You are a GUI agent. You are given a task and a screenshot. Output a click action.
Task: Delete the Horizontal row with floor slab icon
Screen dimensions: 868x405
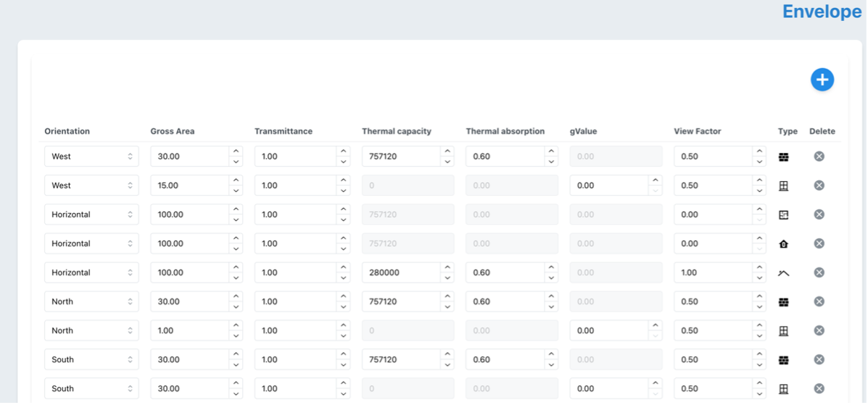819,214
